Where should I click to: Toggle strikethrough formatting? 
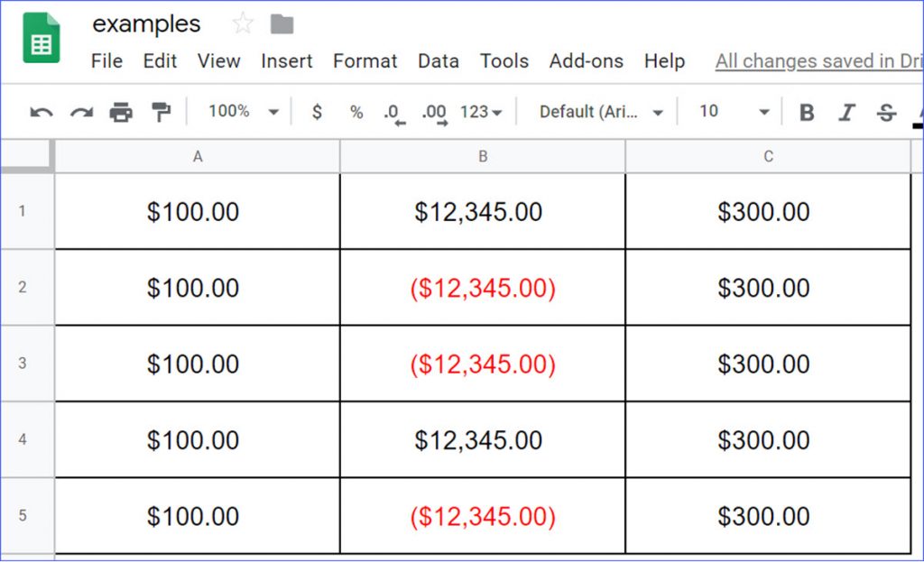tap(886, 111)
